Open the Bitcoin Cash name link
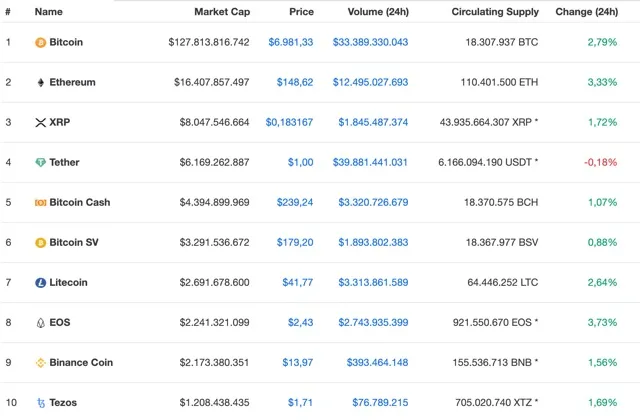Screen dimensions: 640x420 coord(80,202)
